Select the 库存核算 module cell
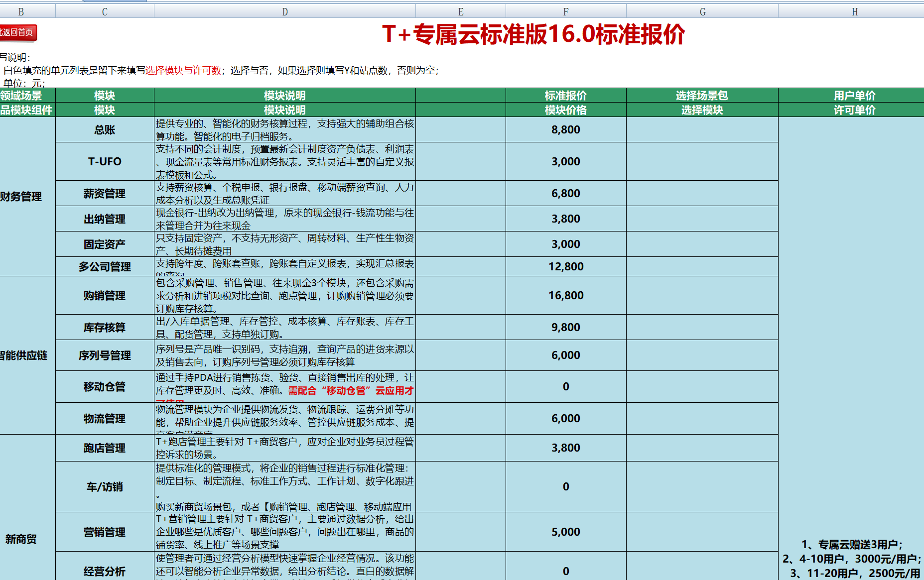Screen dimensions: 924x580 [x=105, y=327]
